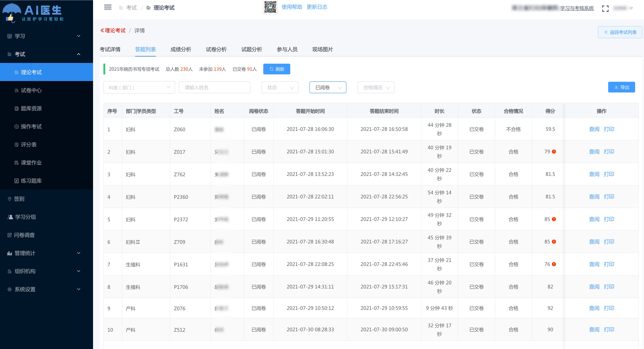Click 查阅 for the Z017 row
The image size is (644, 349).
[x=594, y=152]
